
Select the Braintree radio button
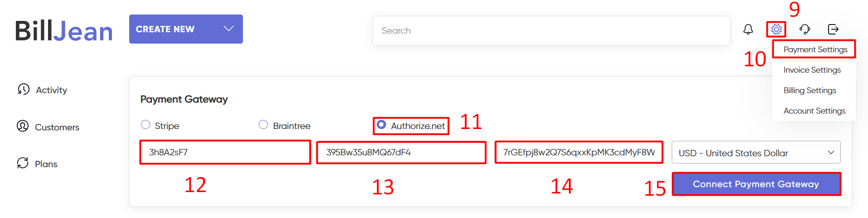coord(263,124)
